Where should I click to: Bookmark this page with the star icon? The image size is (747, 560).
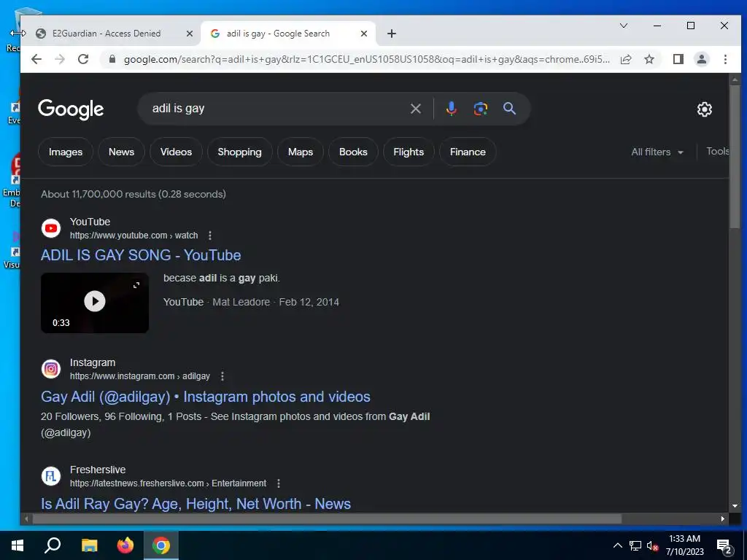tap(649, 59)
